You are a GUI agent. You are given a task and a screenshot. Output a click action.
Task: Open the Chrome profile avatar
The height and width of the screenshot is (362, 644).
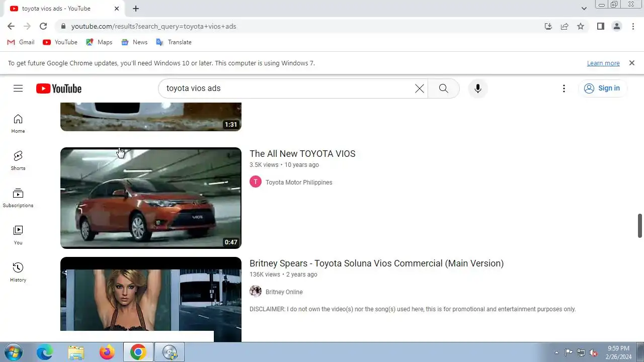[x=617, y=26]
